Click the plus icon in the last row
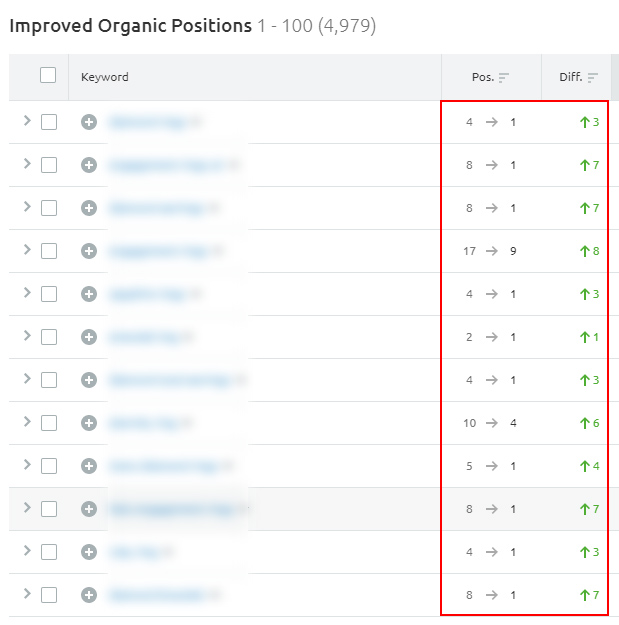Image resolution: width=619 pixels, height=625 pixels. [x=89, y=595]
